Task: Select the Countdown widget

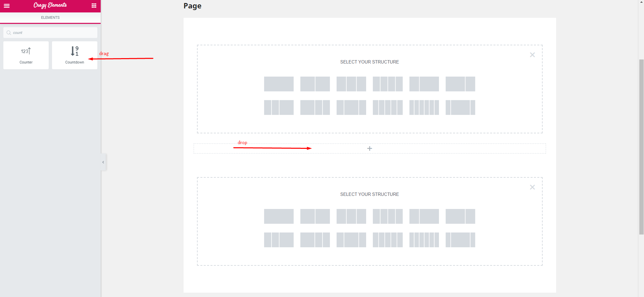Action: pos(75,55)
